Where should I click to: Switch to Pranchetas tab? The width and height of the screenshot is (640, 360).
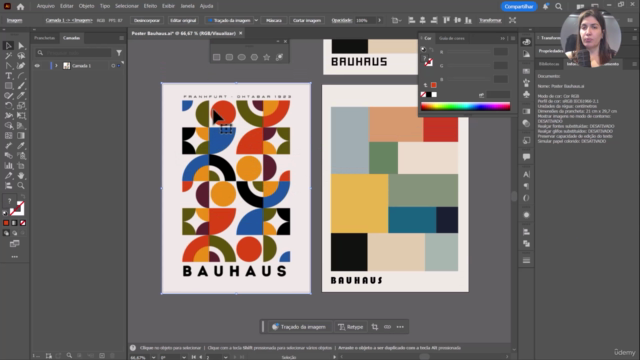point(44,38)
